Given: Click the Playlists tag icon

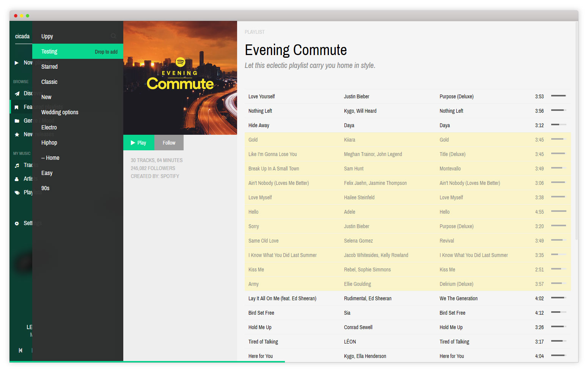Looking at the screenshot, I should 17,192.
